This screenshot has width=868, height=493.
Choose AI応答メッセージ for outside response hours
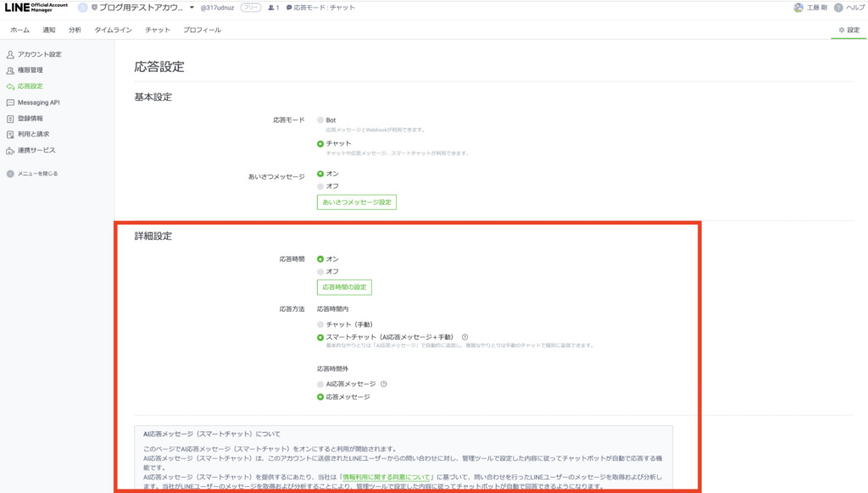tap(320, 384)
